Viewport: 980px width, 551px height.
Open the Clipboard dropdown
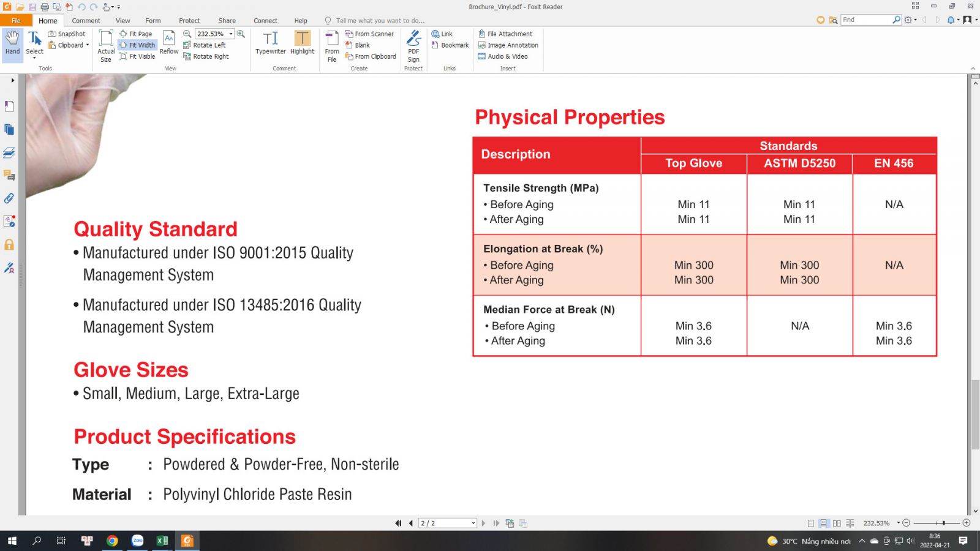[x=88, y=45]
